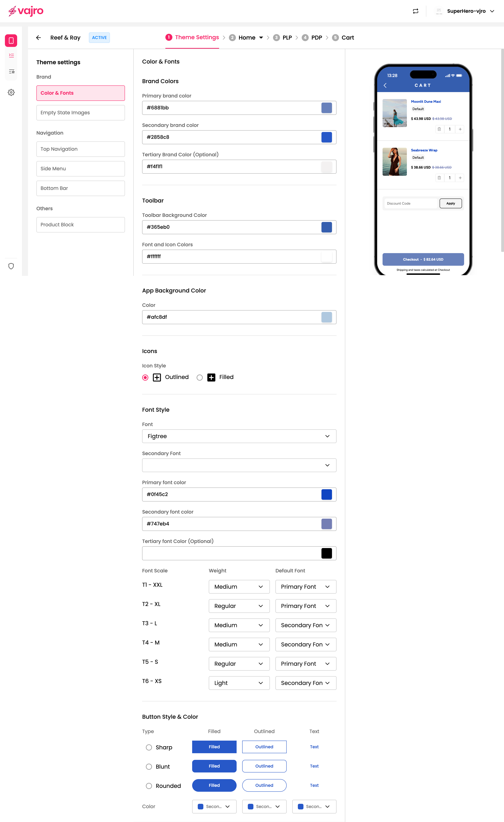This screenshot has height=822, width=504.
Task: Open the Top Navigation settings item
Action: [x=80, y=149]
